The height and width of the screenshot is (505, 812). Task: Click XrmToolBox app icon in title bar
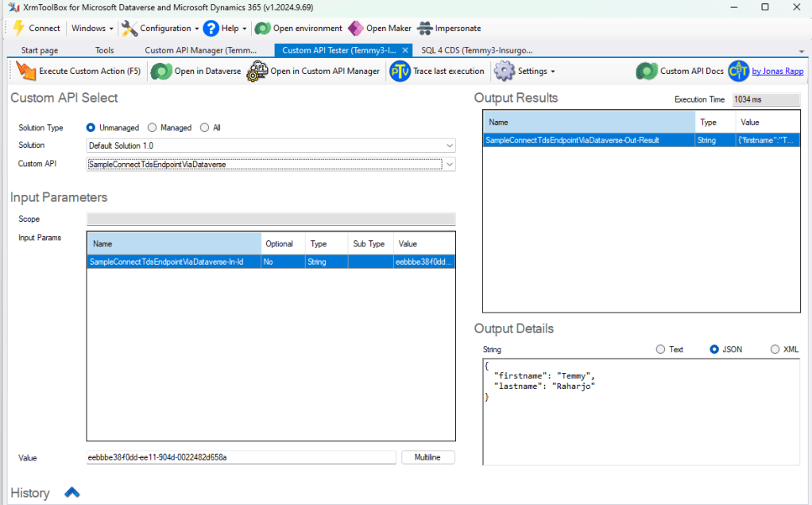[x=14, y=7]
